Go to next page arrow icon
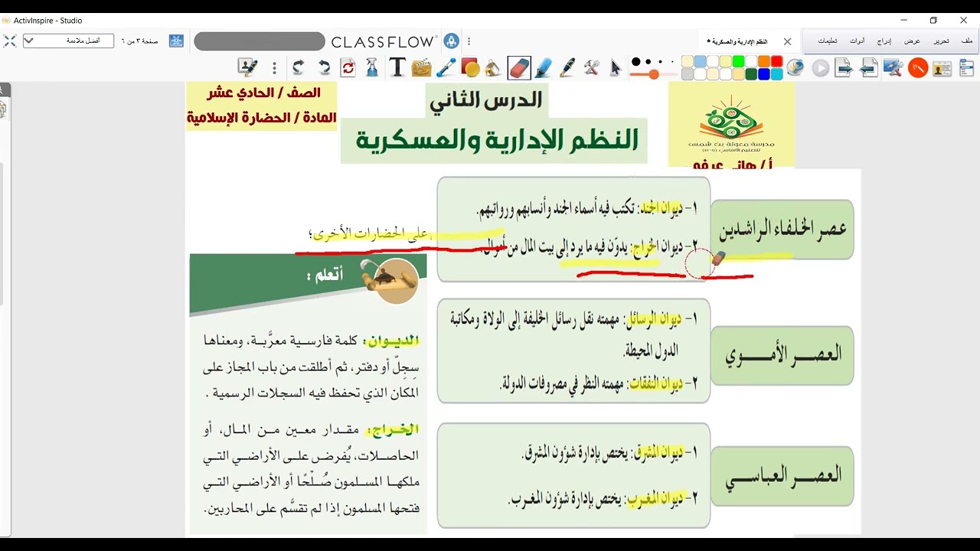The image size is (980, 551). coord(844,68)
